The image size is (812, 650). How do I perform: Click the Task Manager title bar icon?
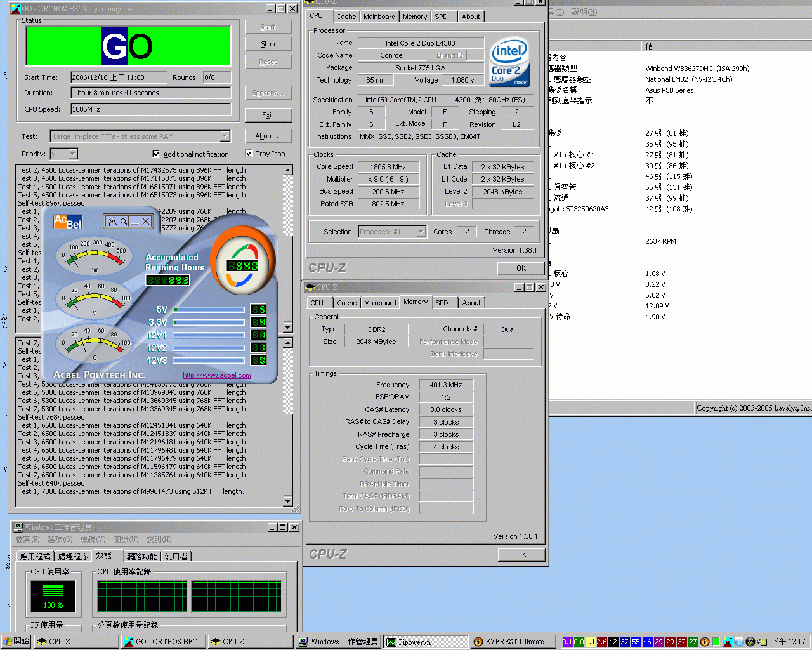click(x=18, y=527)
